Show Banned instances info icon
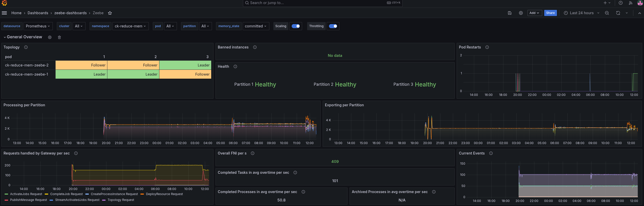This screenshot has height=206, width=644. (255, 47)
